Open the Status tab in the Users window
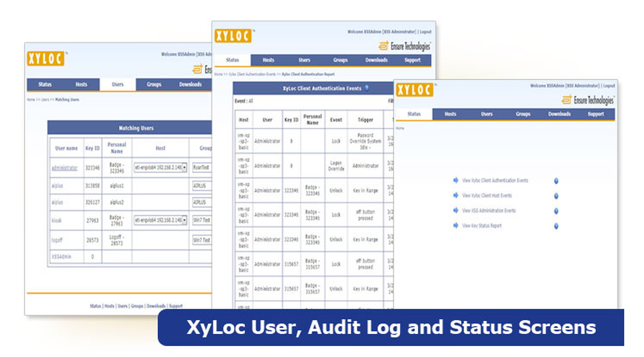The height and width of the screenshot is (357, 644). pyautogui.click(x=45, y=84)
